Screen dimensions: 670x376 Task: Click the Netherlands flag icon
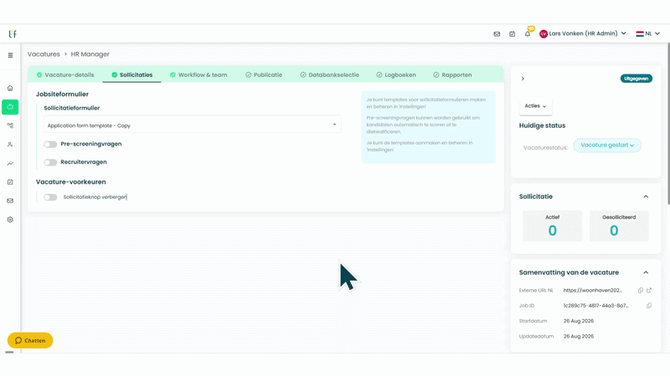[640, 34]
